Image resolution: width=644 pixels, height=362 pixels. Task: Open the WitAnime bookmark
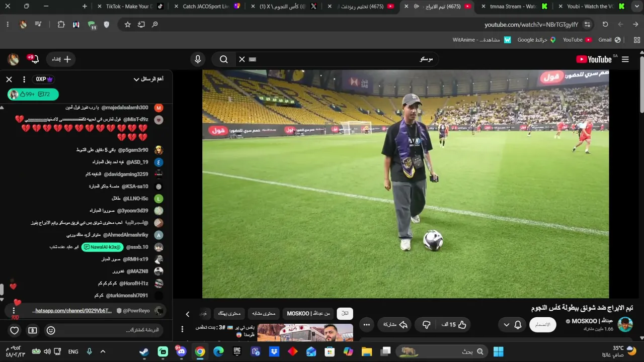[481, 40]
